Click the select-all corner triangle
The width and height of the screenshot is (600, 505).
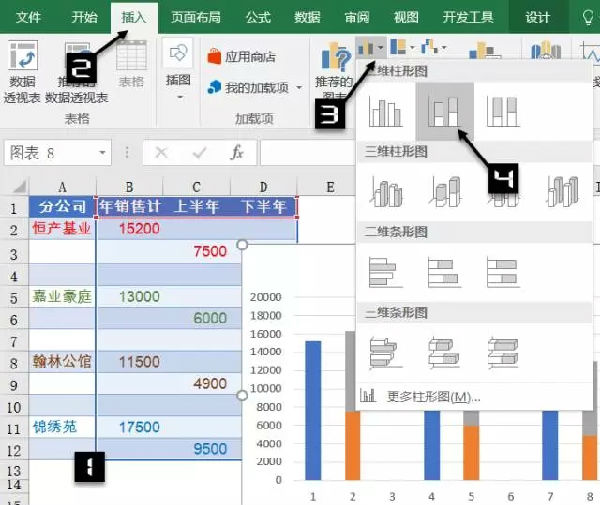19,187
